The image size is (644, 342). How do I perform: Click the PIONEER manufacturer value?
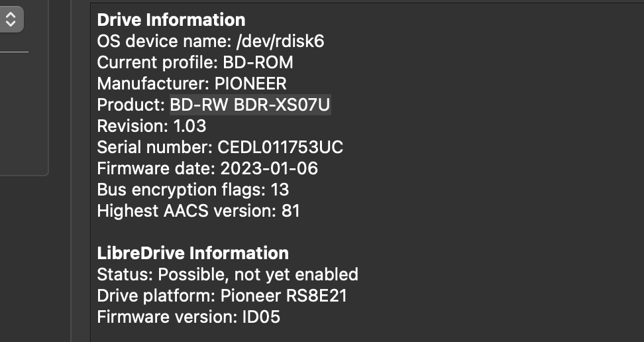coord(250,84)
